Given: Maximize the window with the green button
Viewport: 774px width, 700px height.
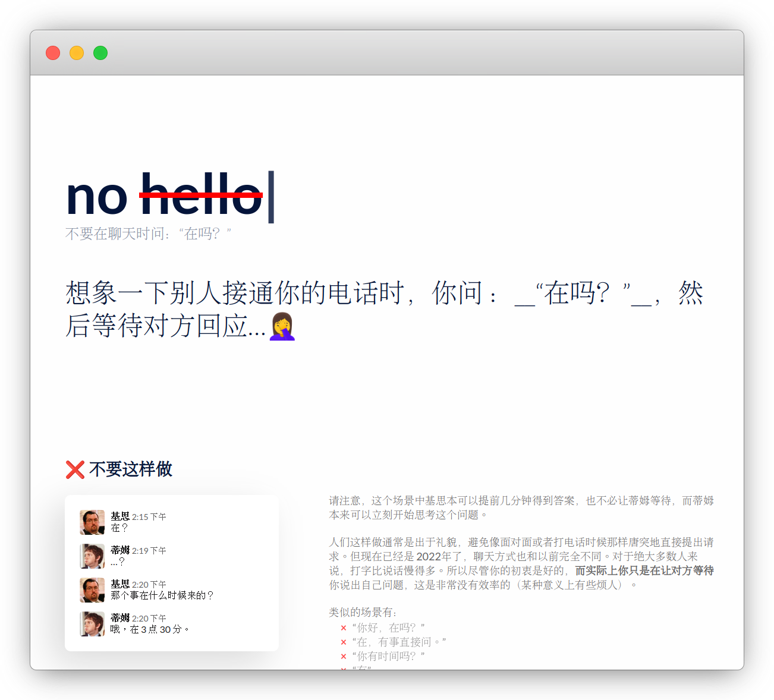Looking at the screenshot, I should 100,53.
